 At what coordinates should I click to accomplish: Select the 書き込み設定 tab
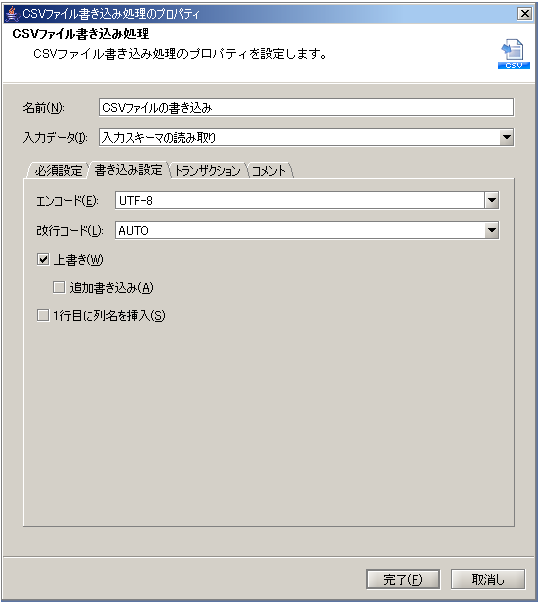click(x=128, y=170)
